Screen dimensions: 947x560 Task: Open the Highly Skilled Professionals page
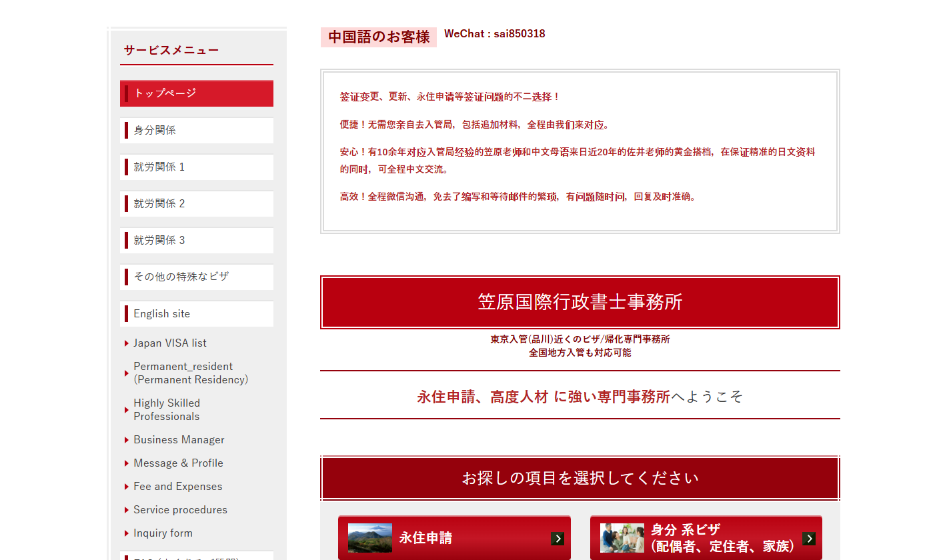167,409
